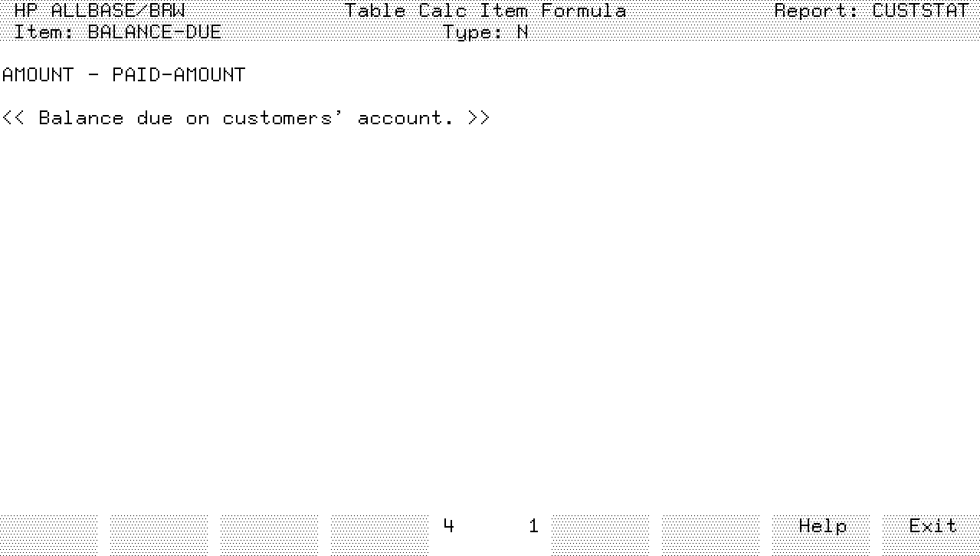Image resolution: width=980 pixels, height=556 pixels.
Task: Click PAID-AMOUNT in the formula line
Action: tap(179, 75)
